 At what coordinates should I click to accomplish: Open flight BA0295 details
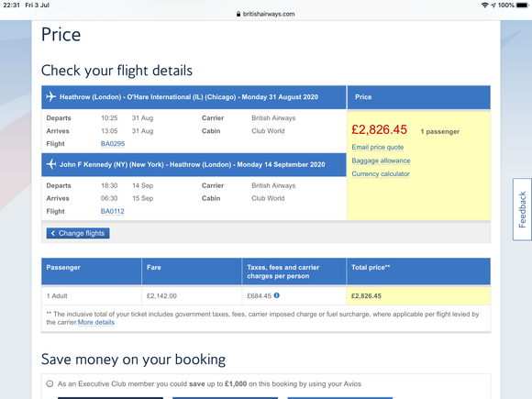pyautogui.click(x=113, y=144)
